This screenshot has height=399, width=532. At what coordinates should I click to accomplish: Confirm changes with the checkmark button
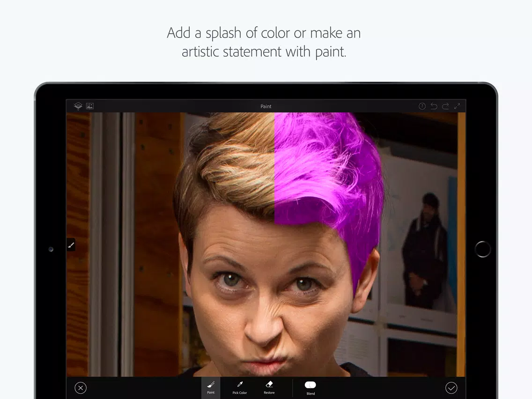(x=451, y=388)
